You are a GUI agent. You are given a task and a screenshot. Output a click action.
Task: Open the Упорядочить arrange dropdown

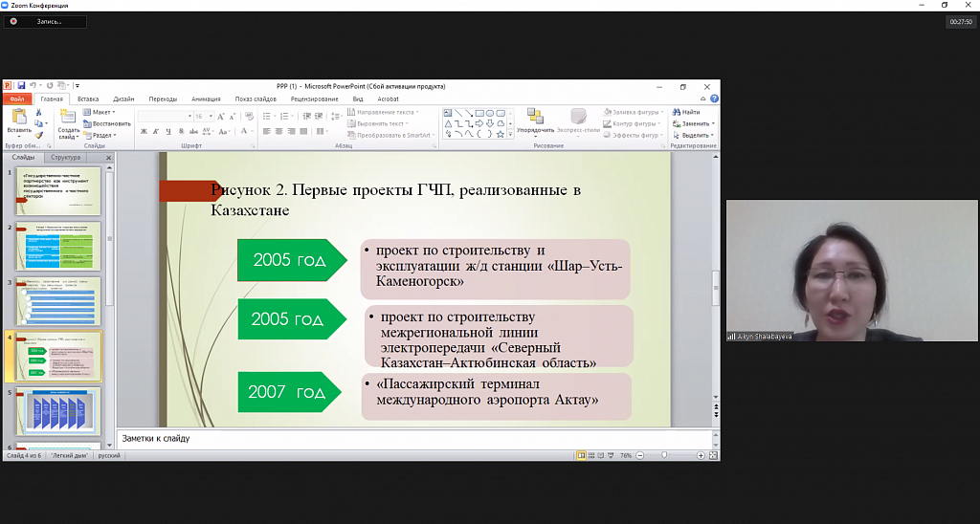535,123
